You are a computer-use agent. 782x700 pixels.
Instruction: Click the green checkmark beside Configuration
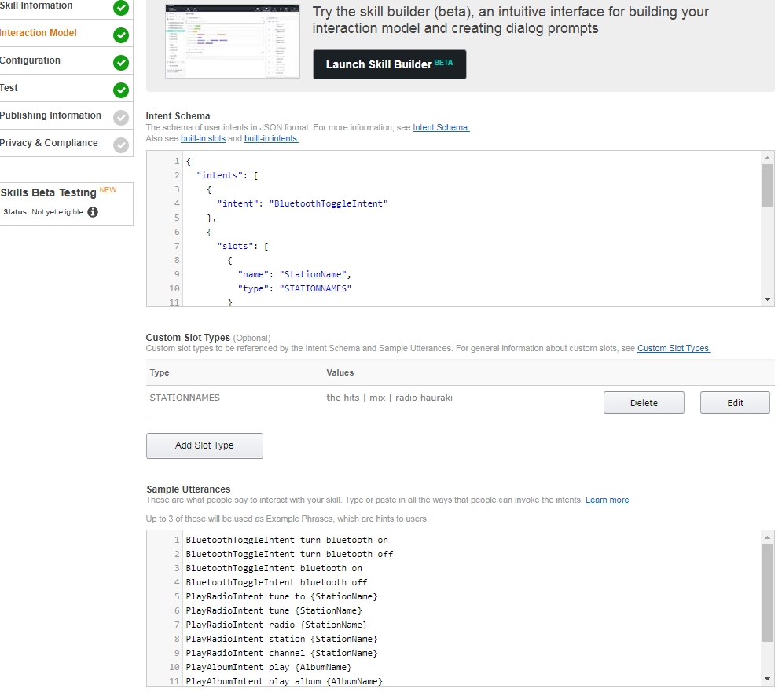[x=120, y=63]
